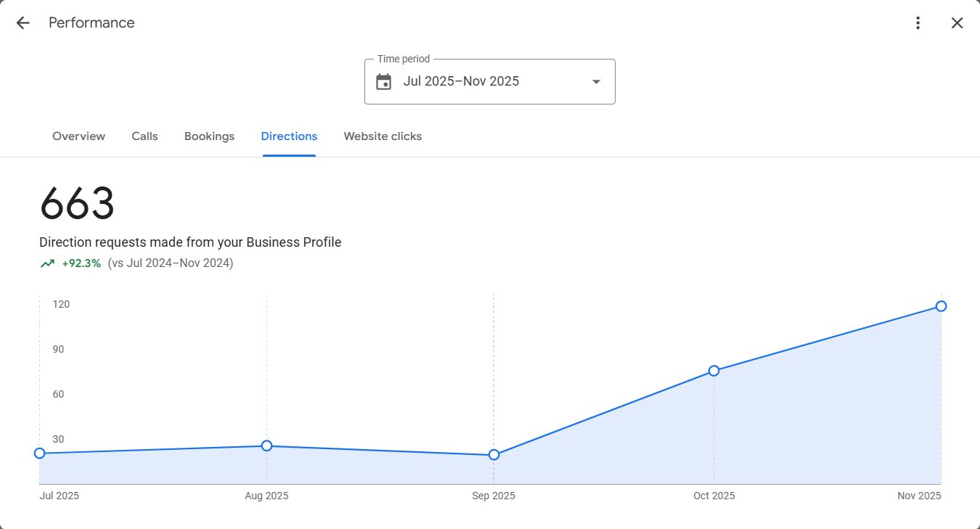The image size is (980, 529).
Task: Expand the Jul 2025–Nov 2025 date selector
Action: coord(490,81)
